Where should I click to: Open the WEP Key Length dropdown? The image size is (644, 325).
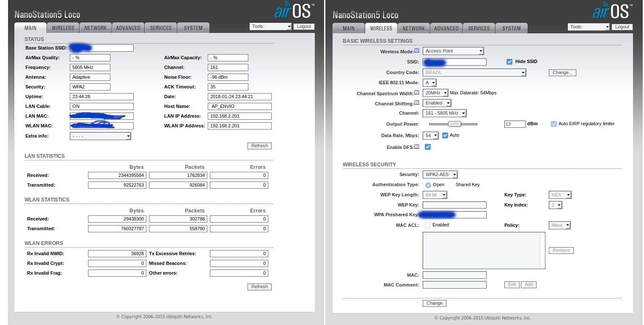coord(435,195)
